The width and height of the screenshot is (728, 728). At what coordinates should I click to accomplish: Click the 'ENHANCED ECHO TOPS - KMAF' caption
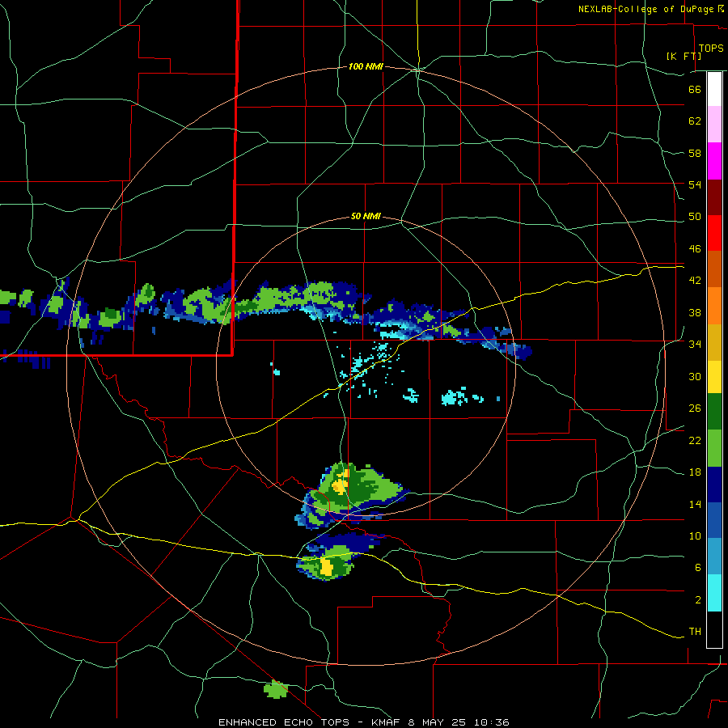pyautogui.click(x=309, y=722)
